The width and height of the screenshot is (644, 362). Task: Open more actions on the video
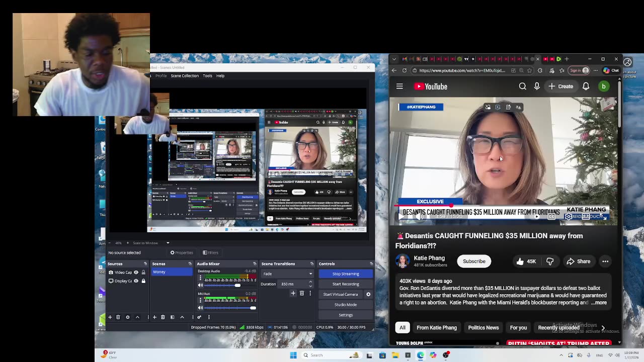click(605, 261)
